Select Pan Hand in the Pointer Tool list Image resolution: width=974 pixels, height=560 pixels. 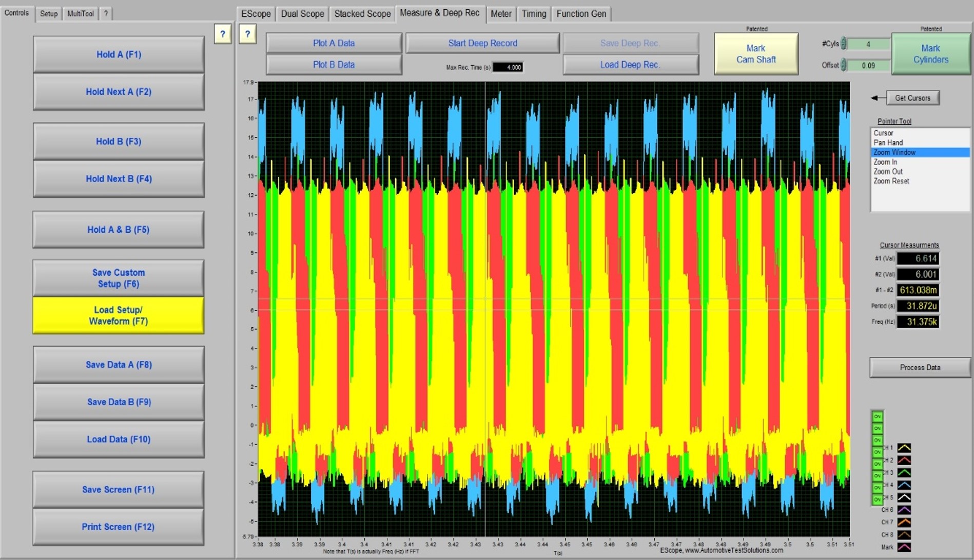tap(888, 143)
